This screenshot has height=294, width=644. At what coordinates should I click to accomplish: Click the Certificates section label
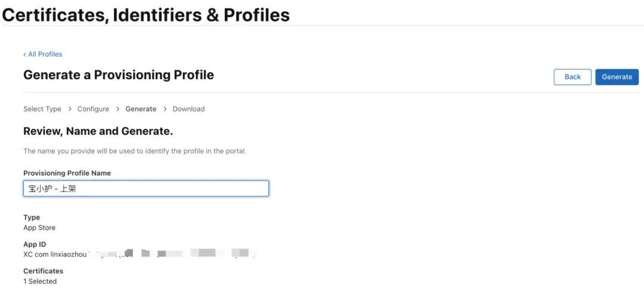pos(43,271)
